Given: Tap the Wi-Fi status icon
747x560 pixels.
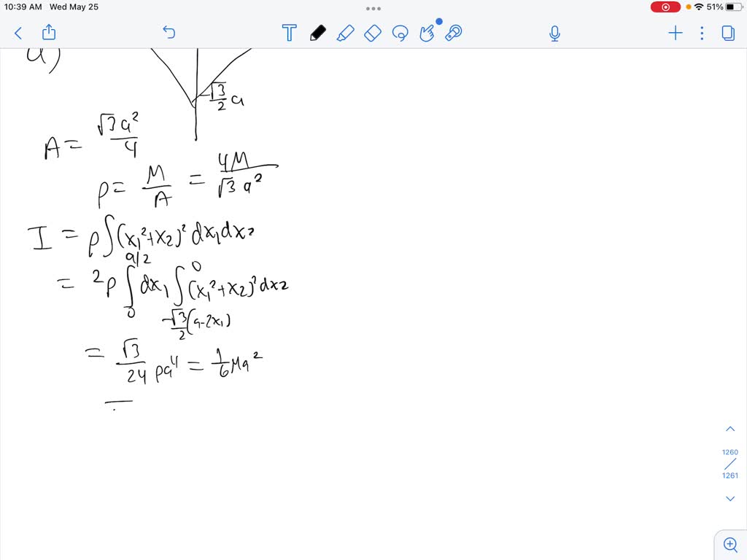Looking at the screenshot, I should [699, 7].
